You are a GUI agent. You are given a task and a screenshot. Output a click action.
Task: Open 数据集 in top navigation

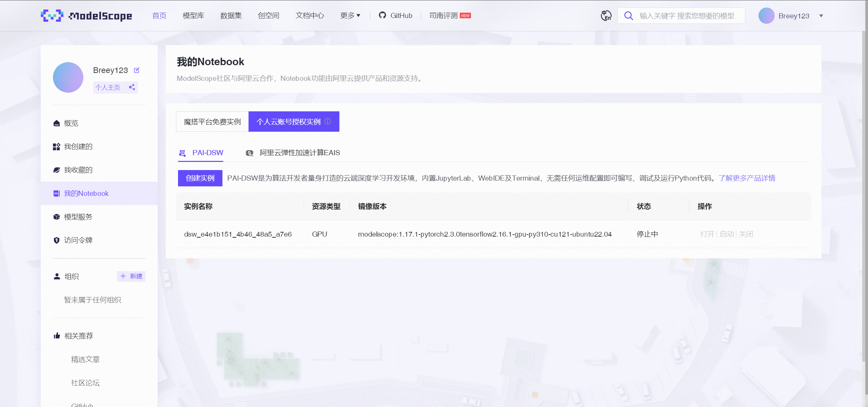[x=231, y=16]
